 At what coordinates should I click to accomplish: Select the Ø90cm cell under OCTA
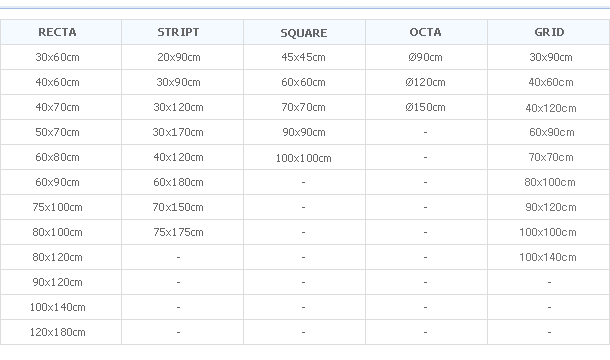point(426,57)
